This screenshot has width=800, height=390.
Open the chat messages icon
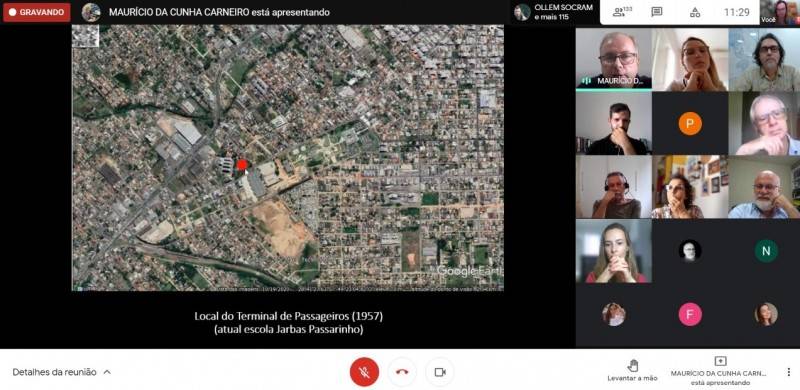coord(657,12)
